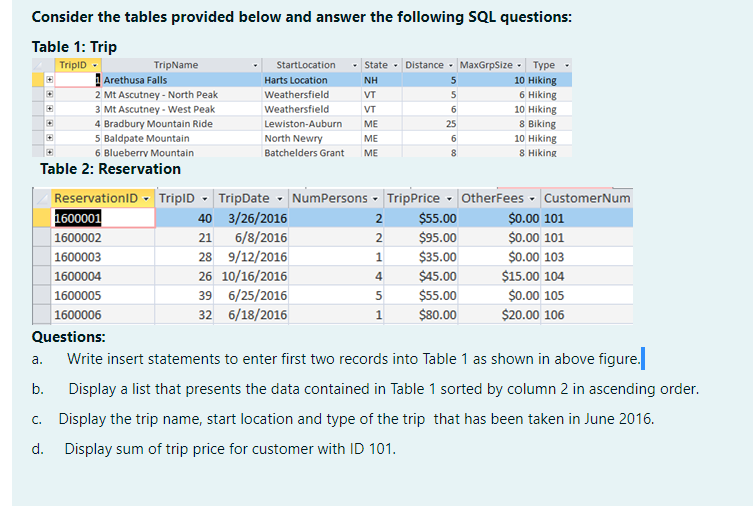The height and width of the screenshot is (506, 753).
Task: Click the 6/25/2016 trip date cell
Action: (251, 295)
